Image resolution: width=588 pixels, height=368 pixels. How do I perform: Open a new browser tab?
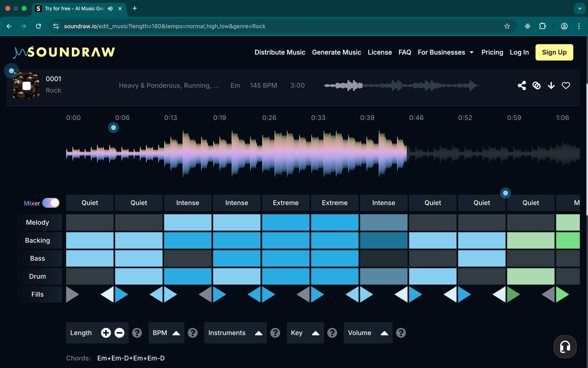click(x=135, y=9)
